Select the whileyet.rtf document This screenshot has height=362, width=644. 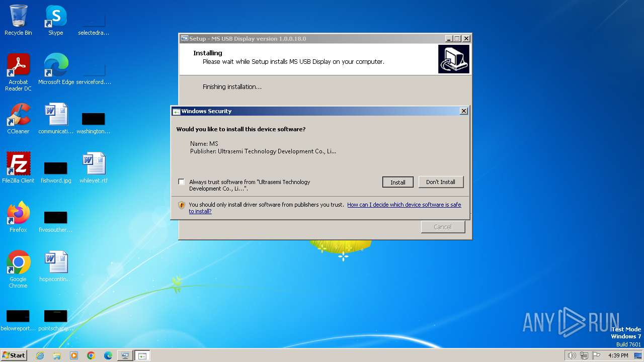pos(94,168)
